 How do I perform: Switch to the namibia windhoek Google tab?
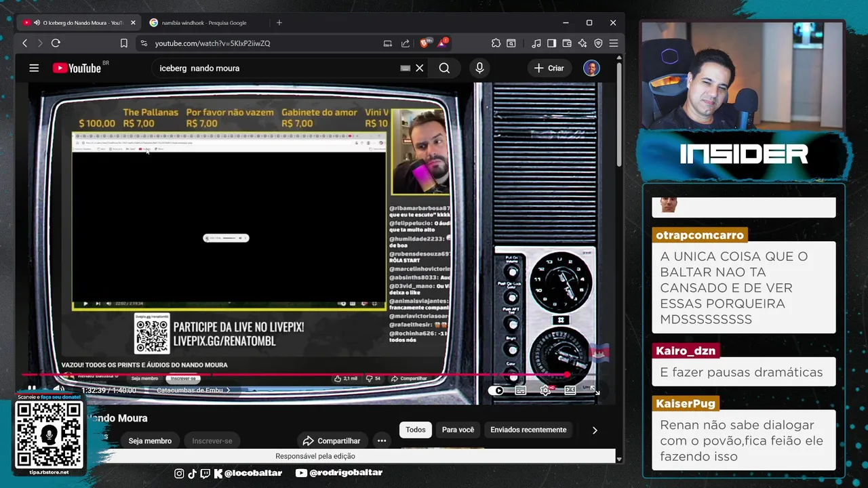tap(204, 22)
